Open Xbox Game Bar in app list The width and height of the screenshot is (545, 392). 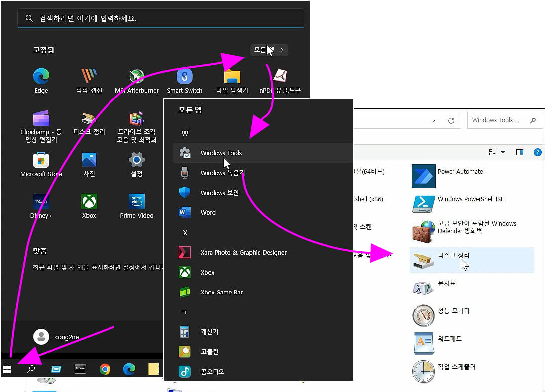(x=263, y=293)
